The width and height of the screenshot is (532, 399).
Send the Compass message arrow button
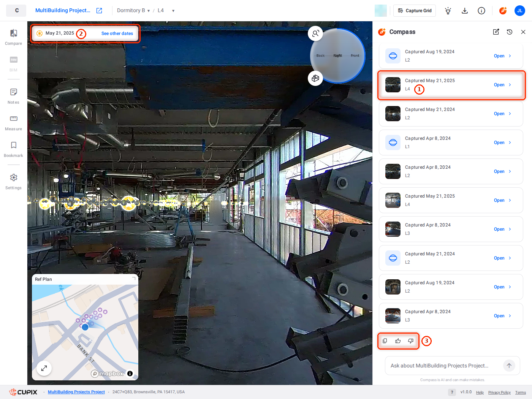(x=509, y=366)
